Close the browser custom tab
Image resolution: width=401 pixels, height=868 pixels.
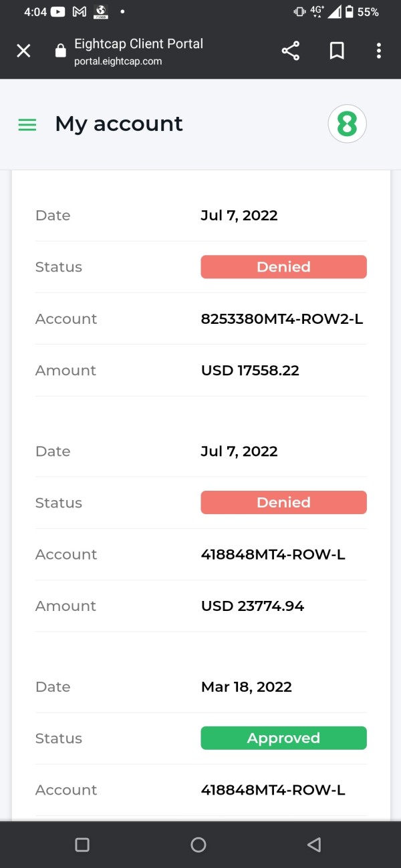click(23, 51)
